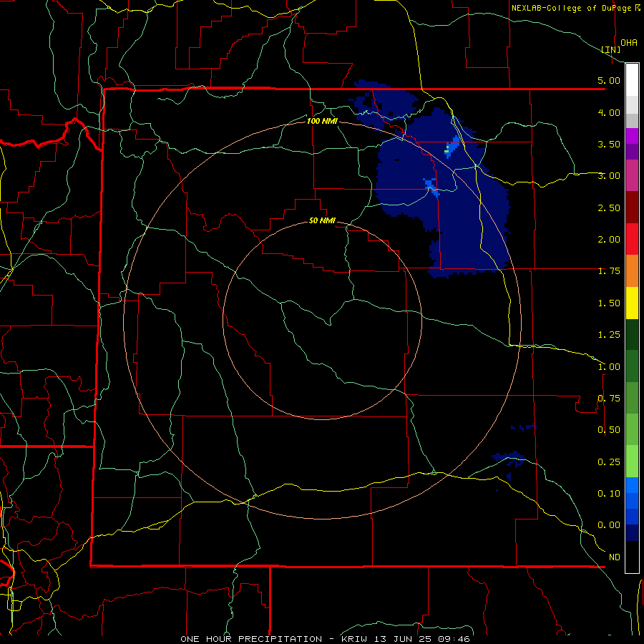
Task: Click the 1.25 legend value
Action: tap(609, 334)
